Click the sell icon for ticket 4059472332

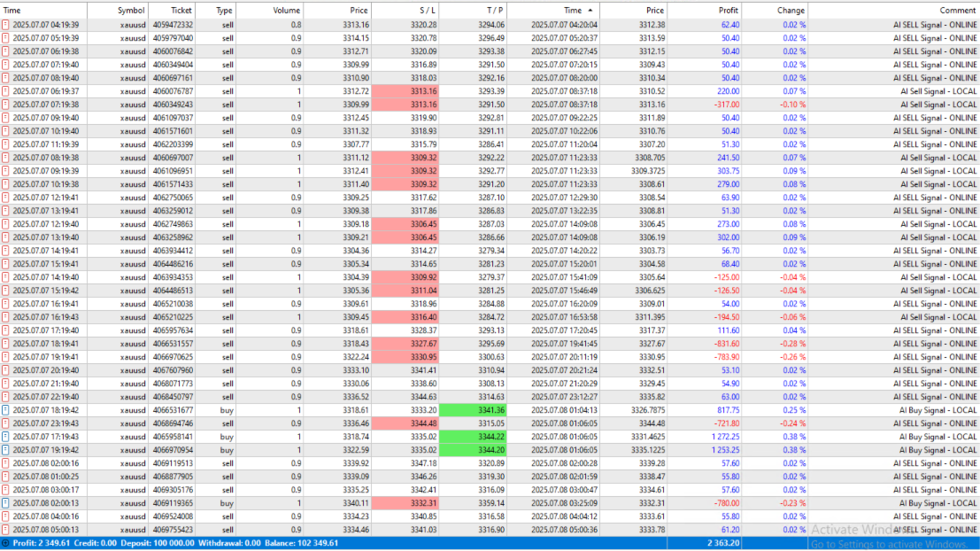coord(5,25)
